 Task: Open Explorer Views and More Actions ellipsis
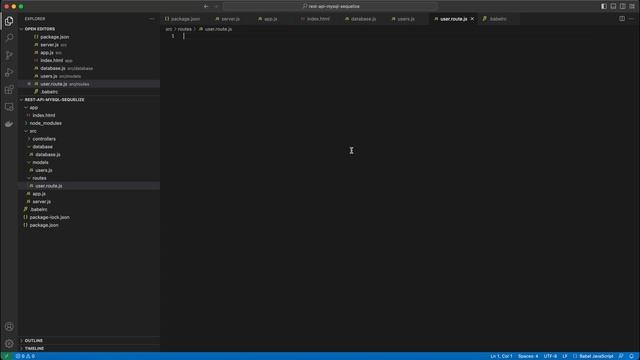[x=152, y=19]
